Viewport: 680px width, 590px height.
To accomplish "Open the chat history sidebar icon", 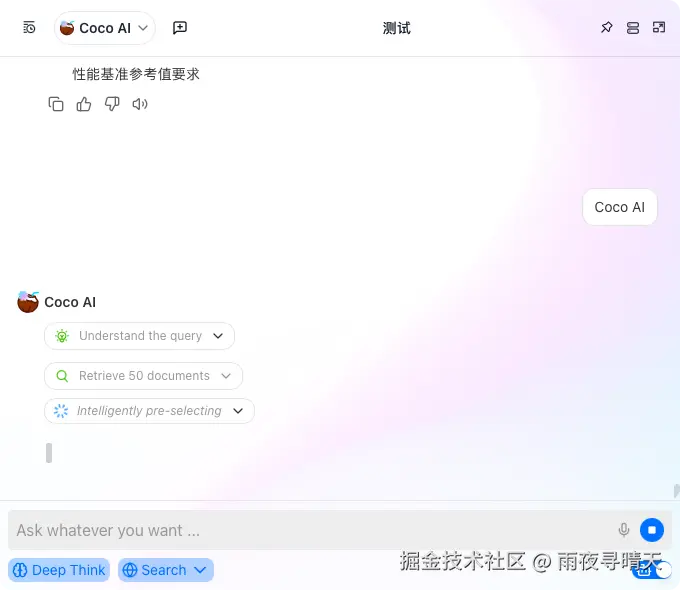I will point(29,28).
